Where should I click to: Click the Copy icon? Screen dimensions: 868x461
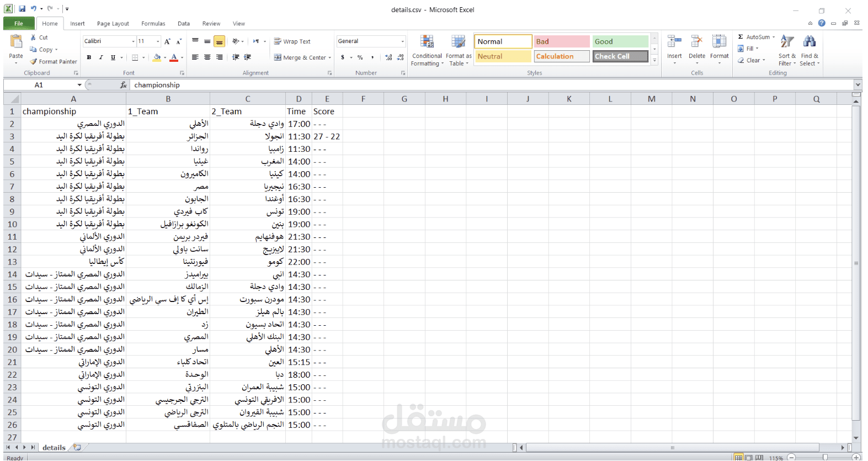click(33, 50)
